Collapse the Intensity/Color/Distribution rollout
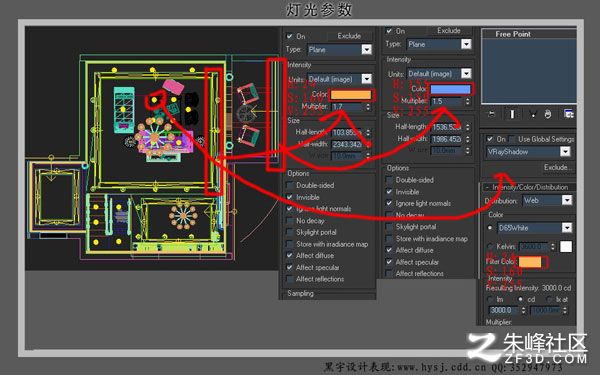The width and height of the screenshot is (600, 375). [x=528, y=187]
